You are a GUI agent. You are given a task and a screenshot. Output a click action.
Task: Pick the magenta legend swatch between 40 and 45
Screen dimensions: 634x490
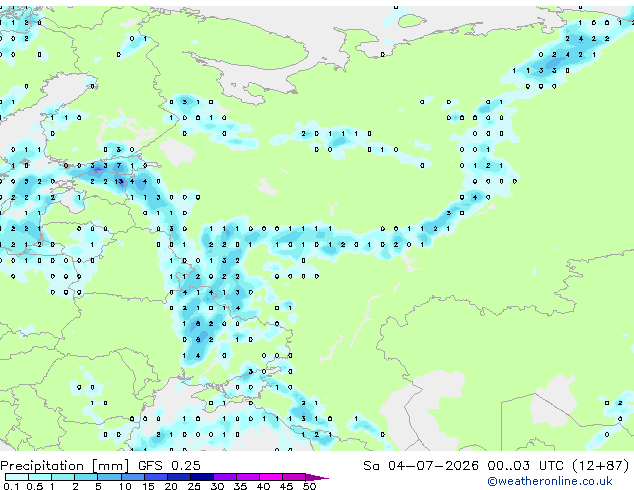point(271,477)
